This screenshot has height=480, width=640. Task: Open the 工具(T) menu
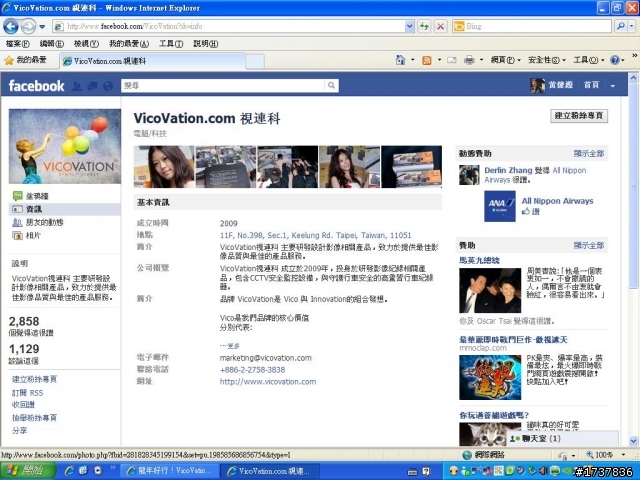tap(171, 43)
